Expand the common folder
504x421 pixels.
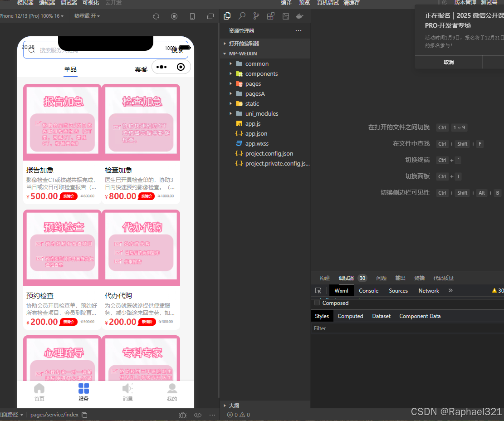pos(265,64)
